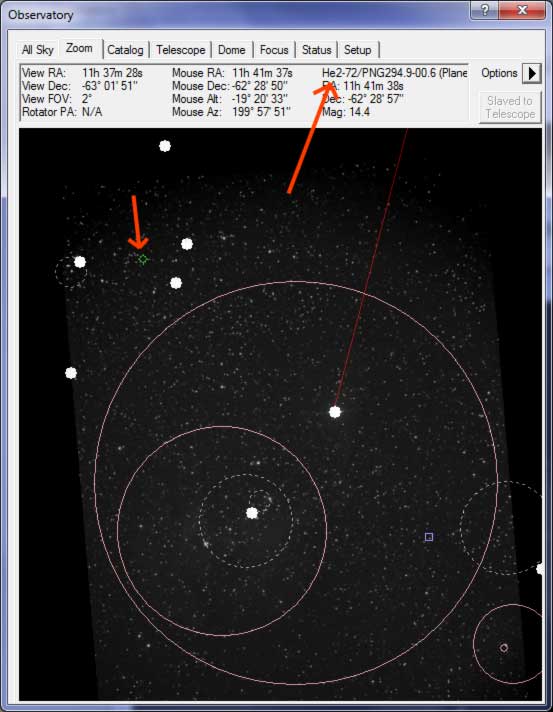Click the Mag: 14.4 readout
Screen dimensions: 553x712
point(346,112)
